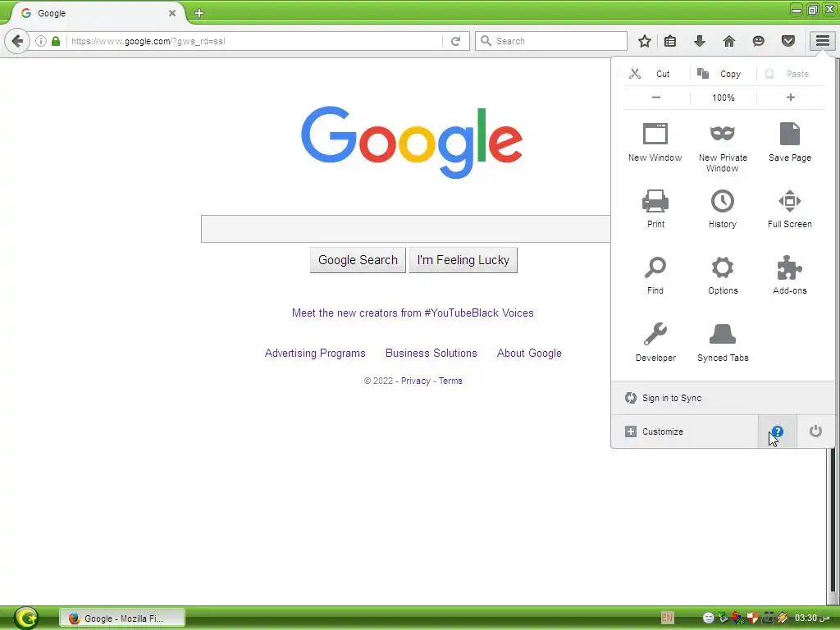The height and width of the screenshot is (630, 840).
Task: Open Customize in the menu panel
Action: coord(685,431)
